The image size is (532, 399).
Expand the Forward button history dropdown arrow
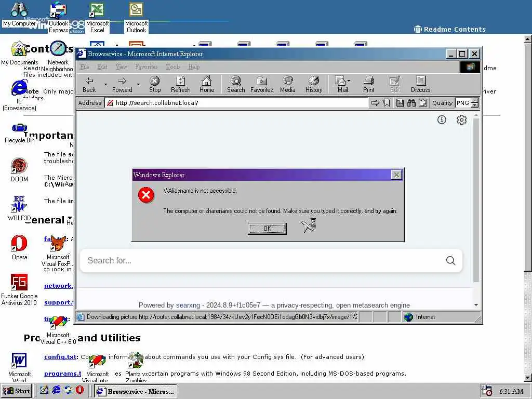(138, 84)
